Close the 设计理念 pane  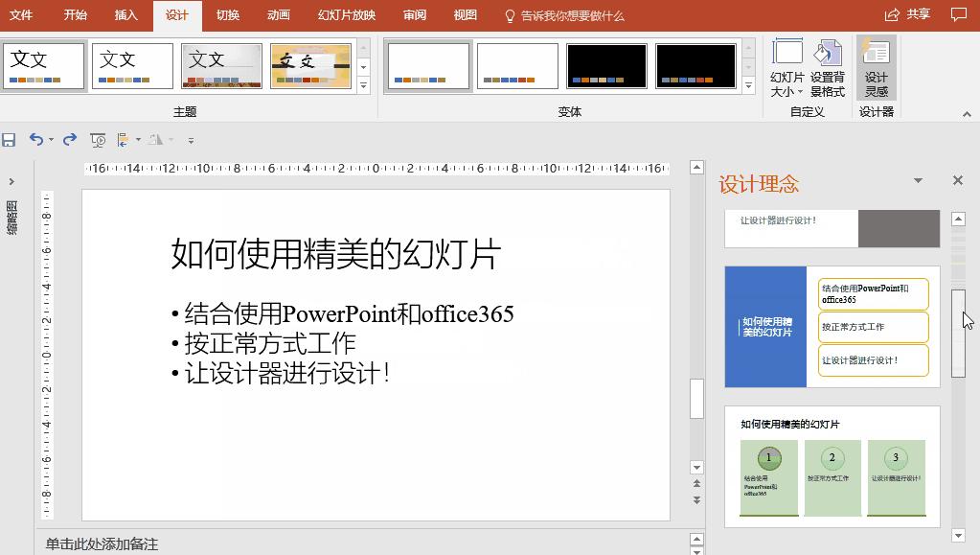coord(957,180)
